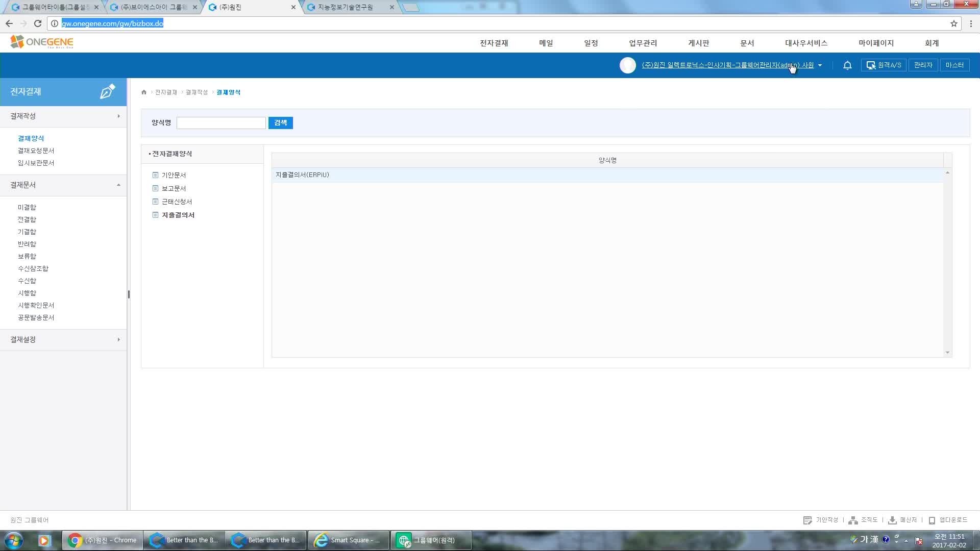Open 전자결재 top menu

[494, 43]
